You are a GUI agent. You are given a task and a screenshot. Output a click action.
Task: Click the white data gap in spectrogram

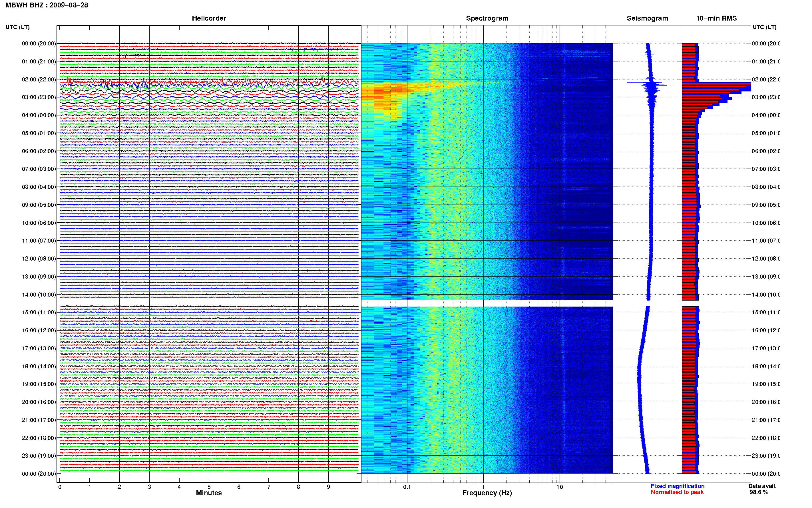pos(487,303)
